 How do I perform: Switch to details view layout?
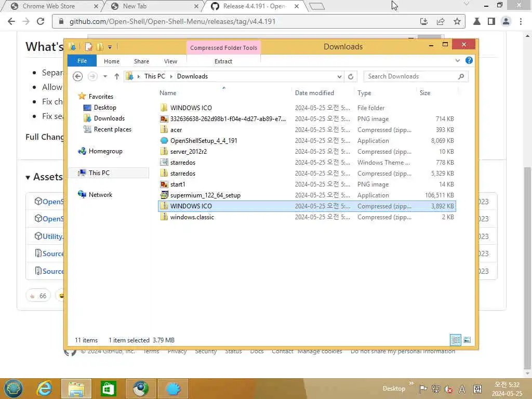coord(455,340)
